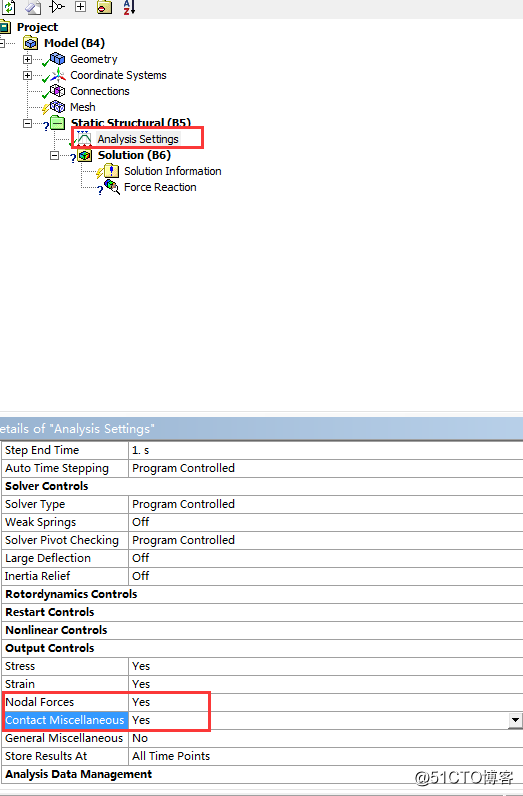
Task: Click the Solution (B6) node icon
Action: click(x=85, y=155)
